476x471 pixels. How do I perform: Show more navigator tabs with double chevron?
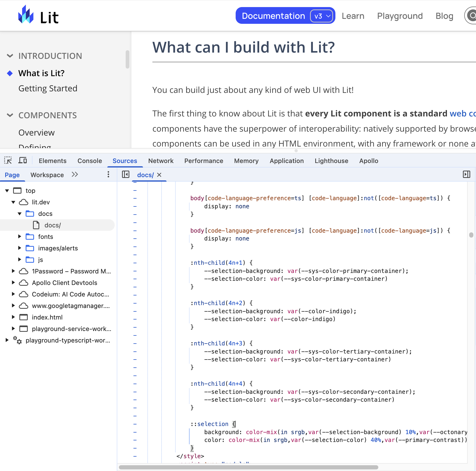point(75,175)
